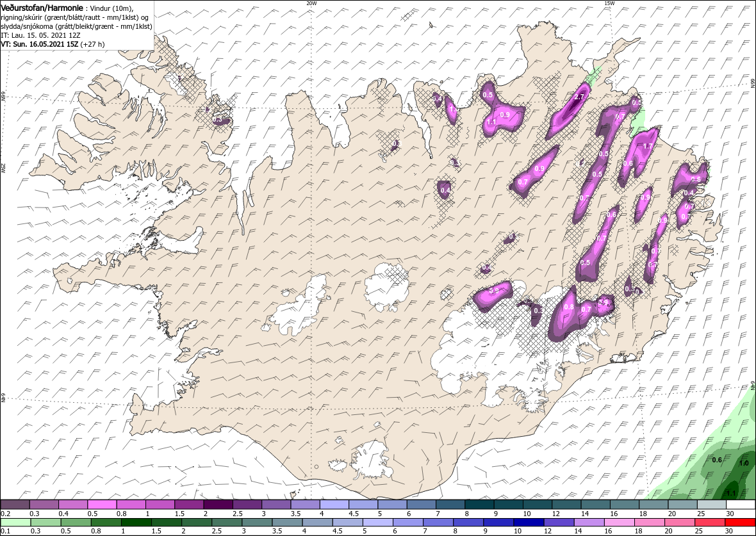This screenshot has height=536, width=756.
Task: Click the 0.8 snowfall value on the map
Action: [x=569, y=307]
